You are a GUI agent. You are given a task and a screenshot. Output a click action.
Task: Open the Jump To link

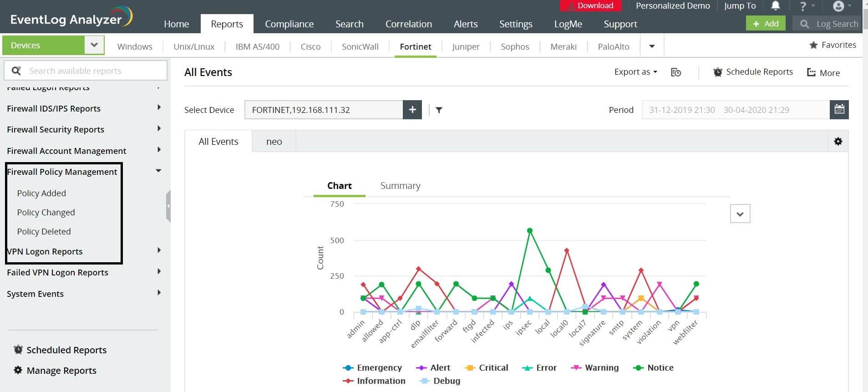coord(740,5)
